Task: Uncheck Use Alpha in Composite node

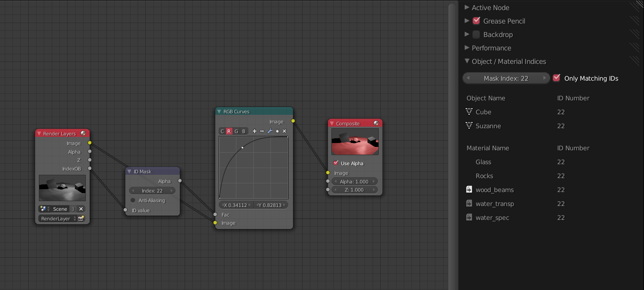Action: [336, 163]
